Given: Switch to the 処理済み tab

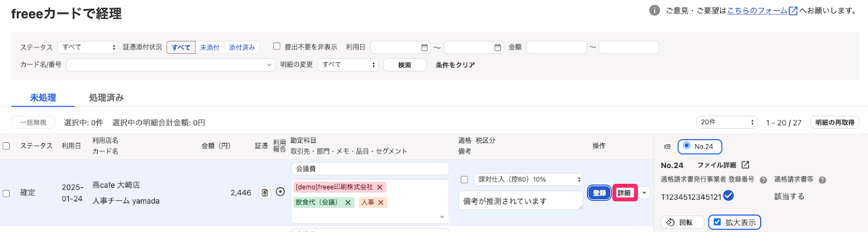Looking at the screenshot, I should (x=106, y=97).
